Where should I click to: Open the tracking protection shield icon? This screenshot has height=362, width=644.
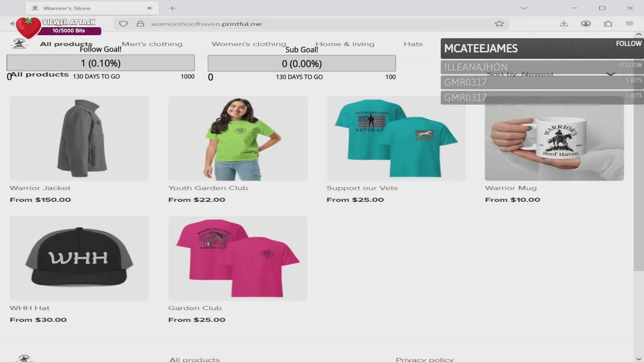pyautogui.click(x=123, y=24)
